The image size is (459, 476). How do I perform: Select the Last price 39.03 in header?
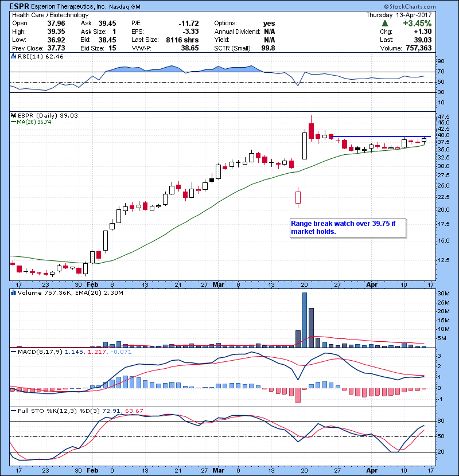click(x=423, y=40)
